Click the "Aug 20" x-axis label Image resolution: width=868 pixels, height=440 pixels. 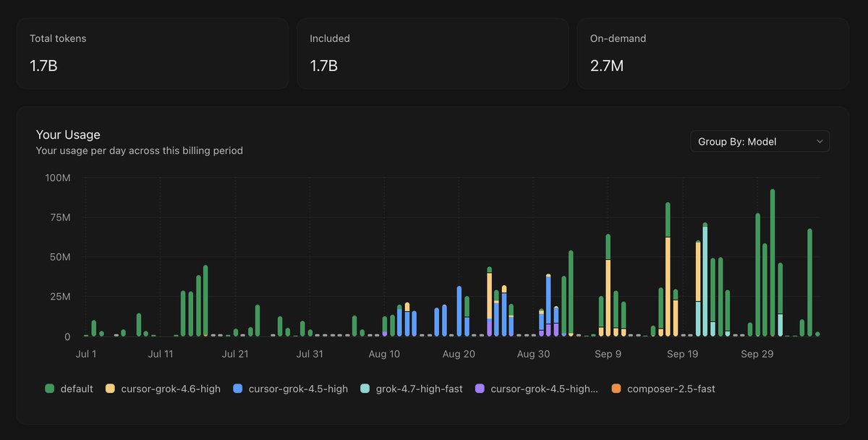point(459,354)
